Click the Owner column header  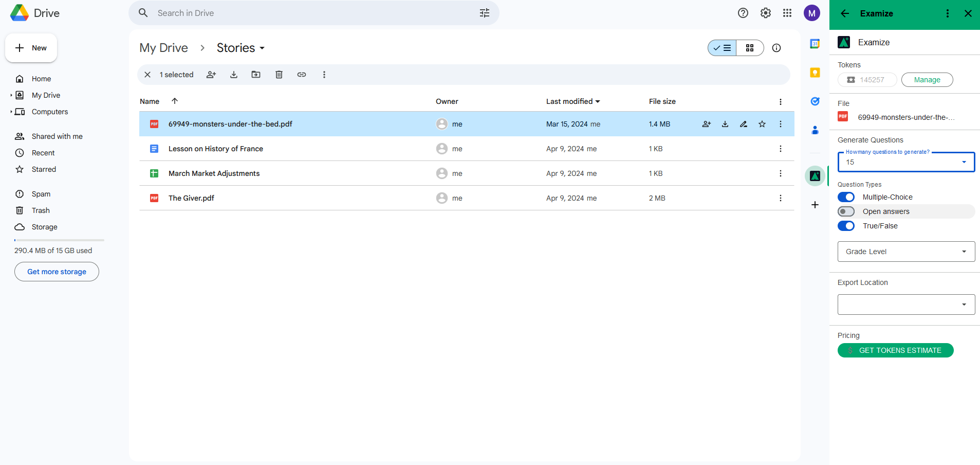coord(447,101)
